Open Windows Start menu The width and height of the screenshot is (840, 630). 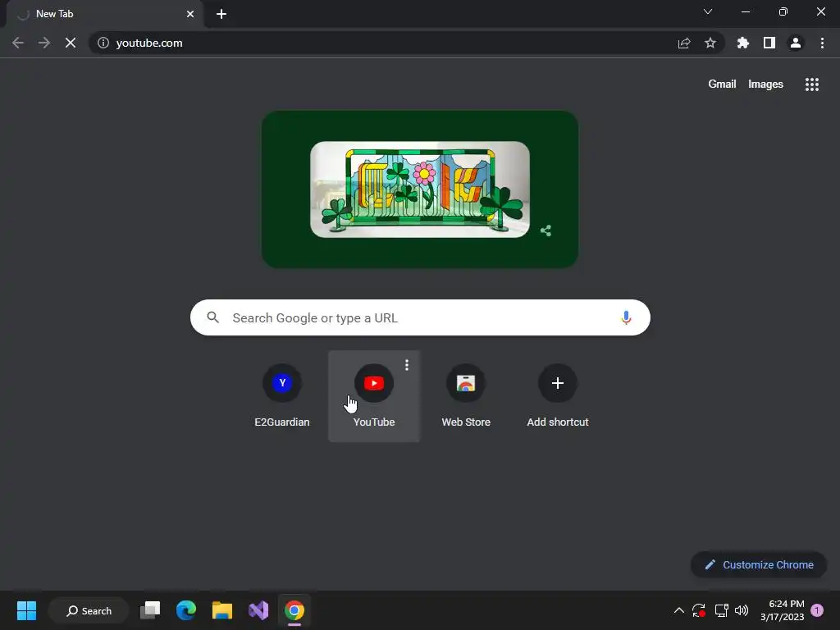(26, 610)
